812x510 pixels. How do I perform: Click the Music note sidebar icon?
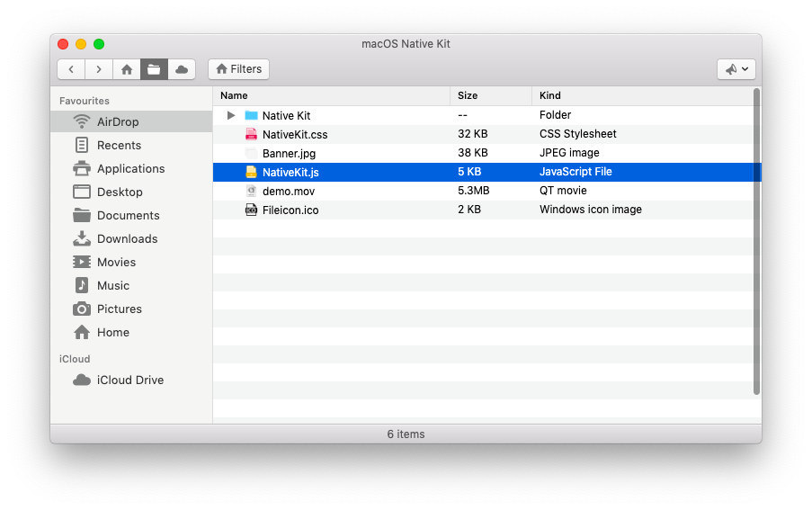81,285
